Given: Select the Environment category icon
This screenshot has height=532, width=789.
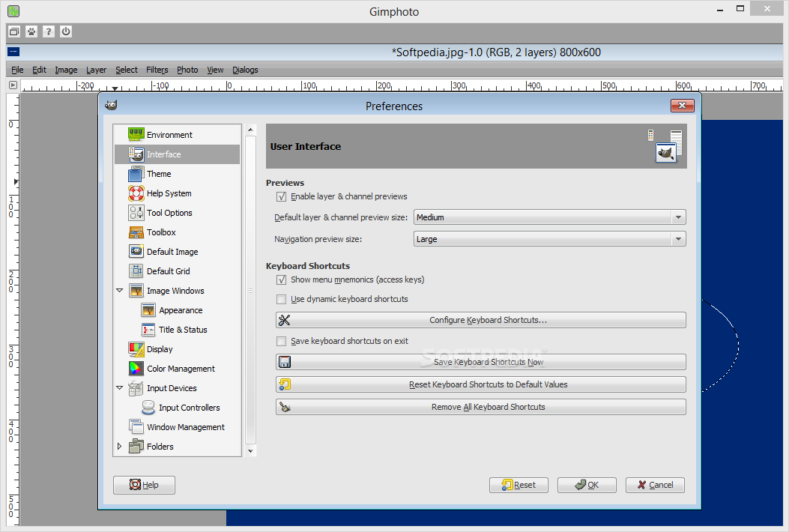Looking at the screenshot, I should [x=136, y=134].
